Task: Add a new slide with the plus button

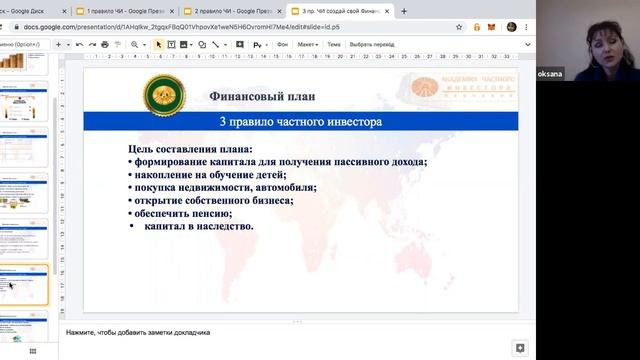Action: (58, 44)
